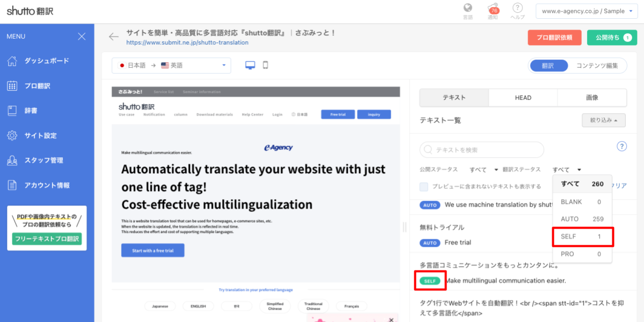Screen dimensions: 644x322
Task: Click the ENGLISH language pill in preview
Action: coord(198,306)
